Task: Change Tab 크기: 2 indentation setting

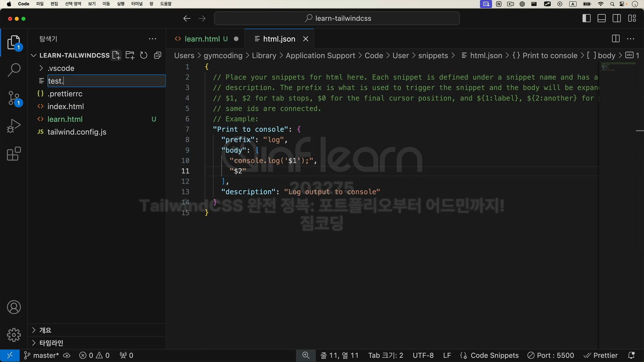Action: (x=386, y=355)
